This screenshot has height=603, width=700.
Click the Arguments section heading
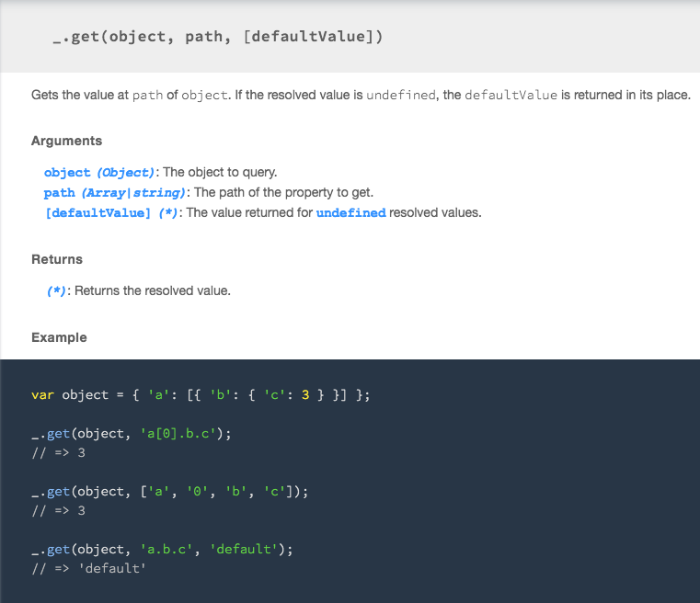coord(66,141)
